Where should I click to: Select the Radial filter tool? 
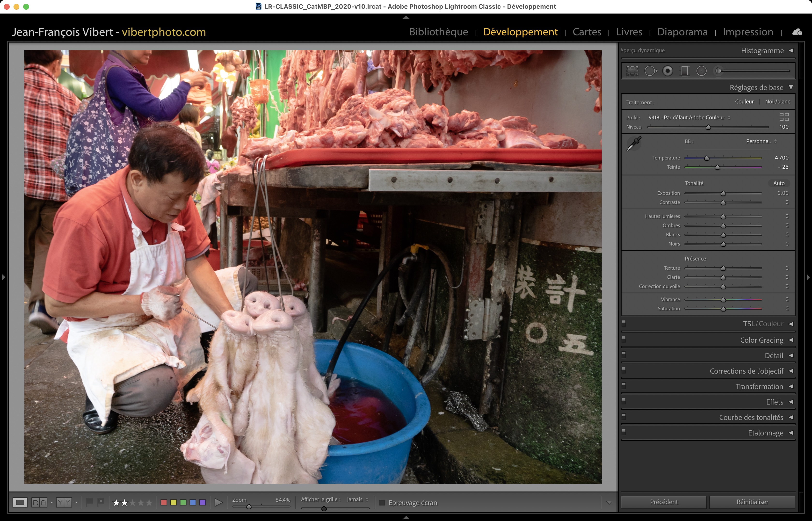coord(701,71)
